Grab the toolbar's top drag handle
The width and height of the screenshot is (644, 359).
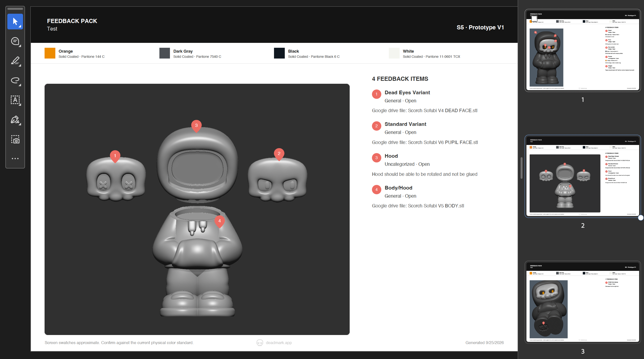(15, 9)
